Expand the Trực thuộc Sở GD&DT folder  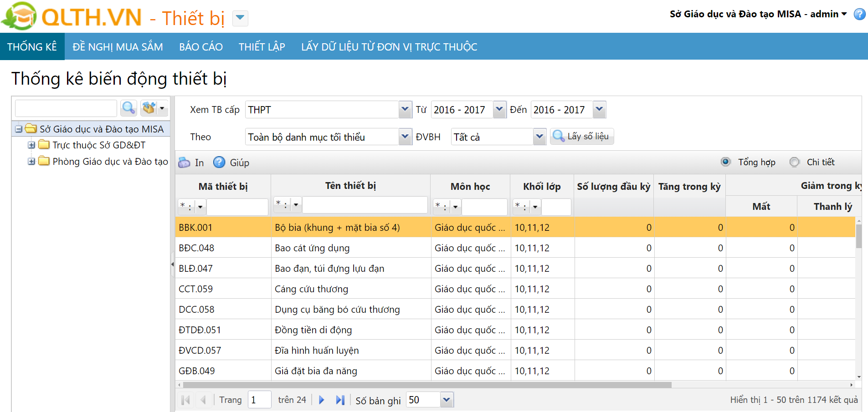[x=31, y=145]
